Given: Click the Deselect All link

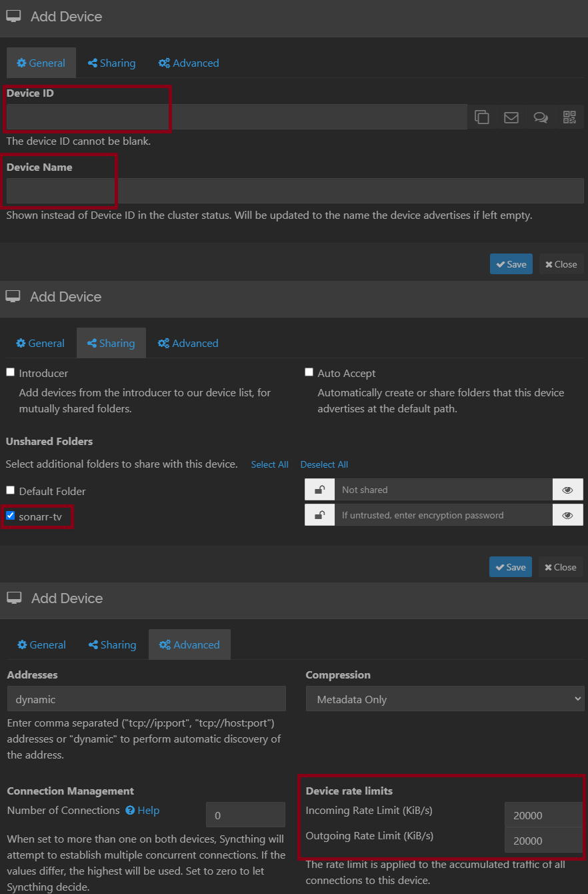Looking at the screenshot, I should click(x=324, y=464).
